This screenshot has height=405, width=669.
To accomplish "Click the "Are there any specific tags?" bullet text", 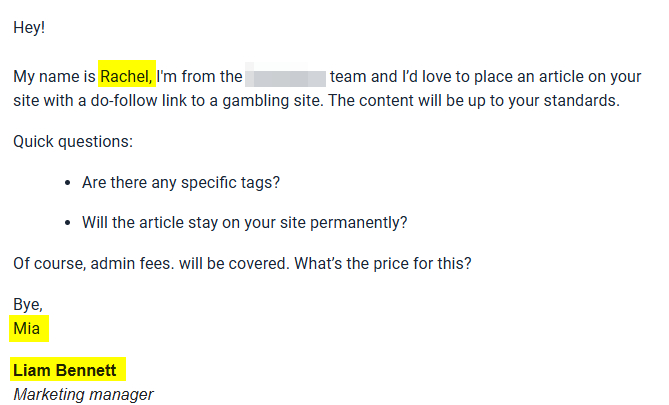I will (181, 183).
